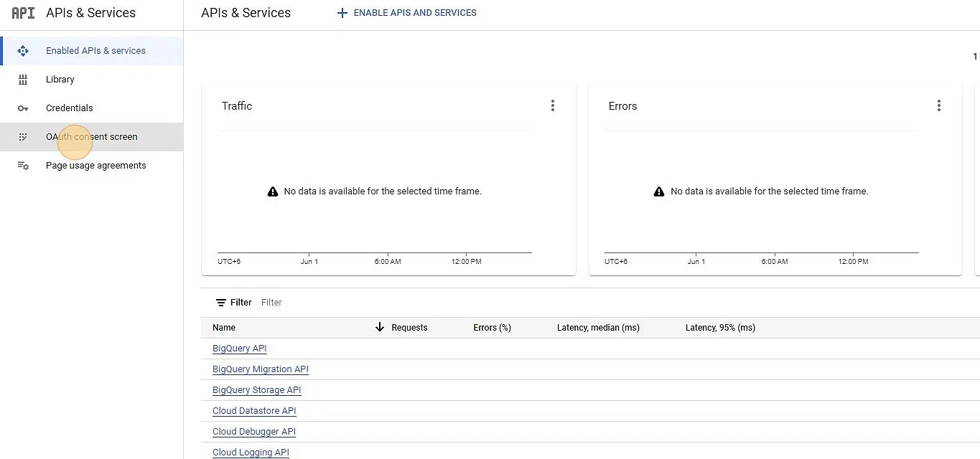Click the APIs & Services page title
Viewport: 980px width, 459px height.
click(246, 13)
